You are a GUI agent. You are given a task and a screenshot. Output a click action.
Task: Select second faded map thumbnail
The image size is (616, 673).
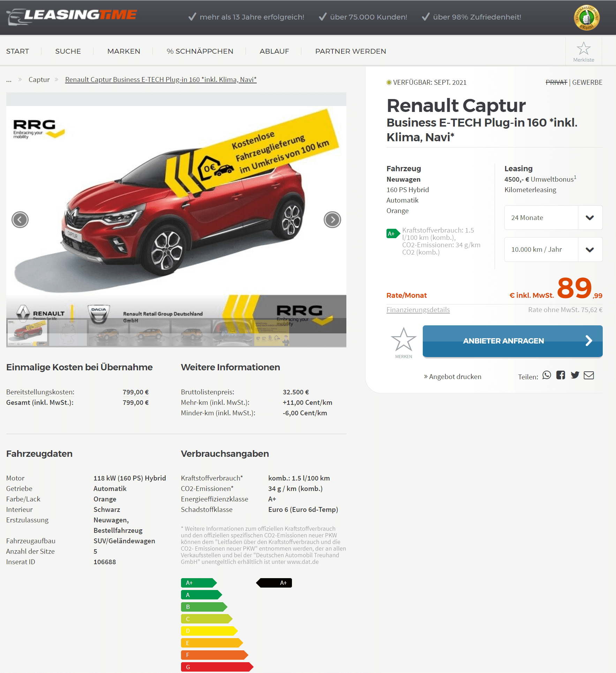point(68,333)
